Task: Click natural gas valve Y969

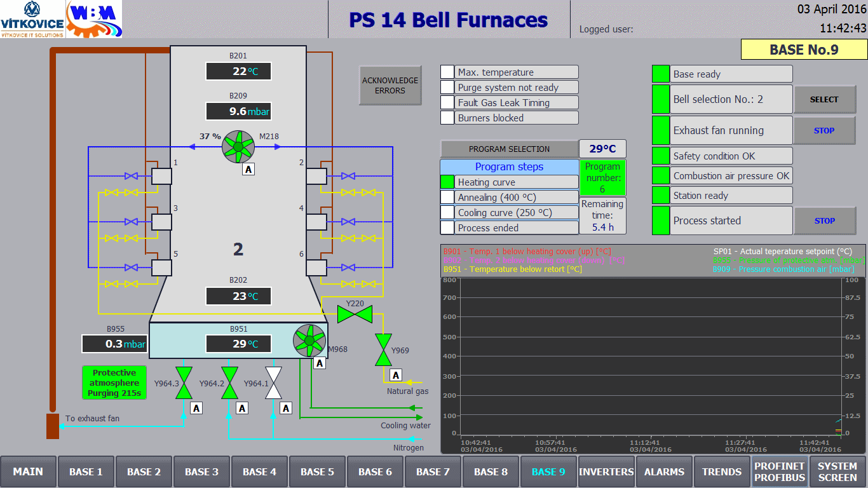Action: (383, 350)
